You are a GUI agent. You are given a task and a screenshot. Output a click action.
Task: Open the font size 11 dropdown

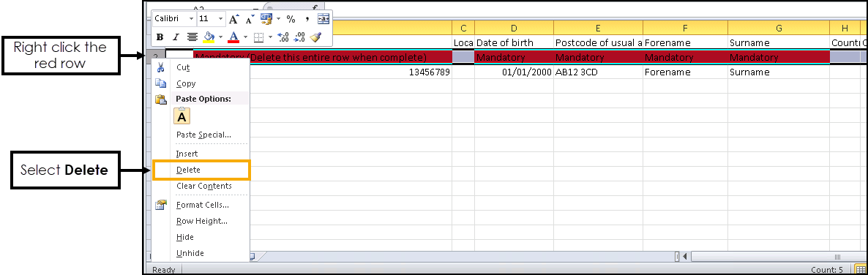(220, 19)
